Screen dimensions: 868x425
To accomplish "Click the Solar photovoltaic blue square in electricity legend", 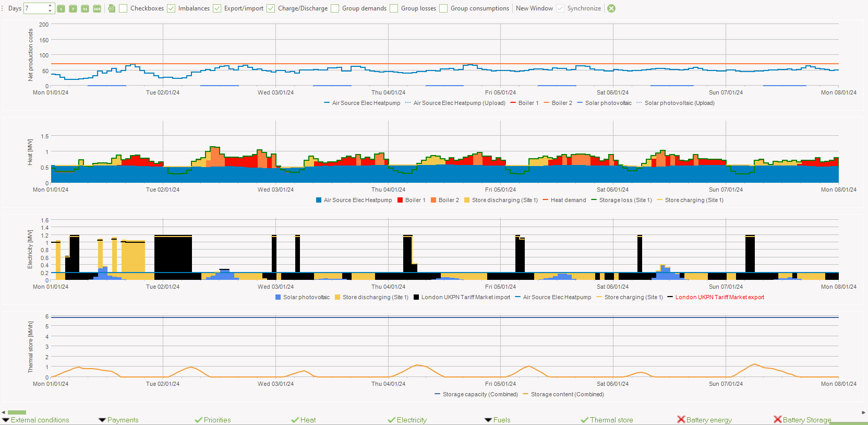I will (x=278, y=297).
